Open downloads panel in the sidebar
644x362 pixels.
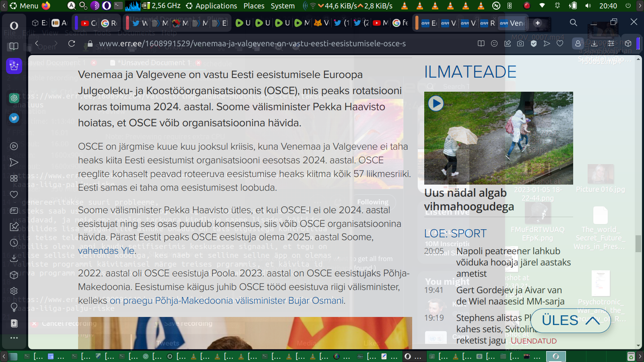pyautogui.click(x=14, y=259)
